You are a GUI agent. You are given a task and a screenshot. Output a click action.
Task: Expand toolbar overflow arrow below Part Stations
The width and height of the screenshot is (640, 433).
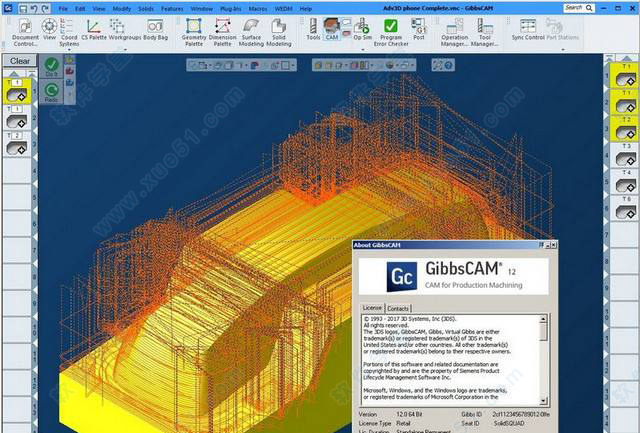[563, 50]
